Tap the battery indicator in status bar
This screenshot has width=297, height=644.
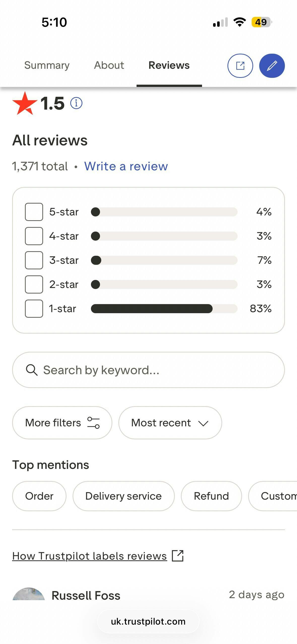[x=261, y=22]
